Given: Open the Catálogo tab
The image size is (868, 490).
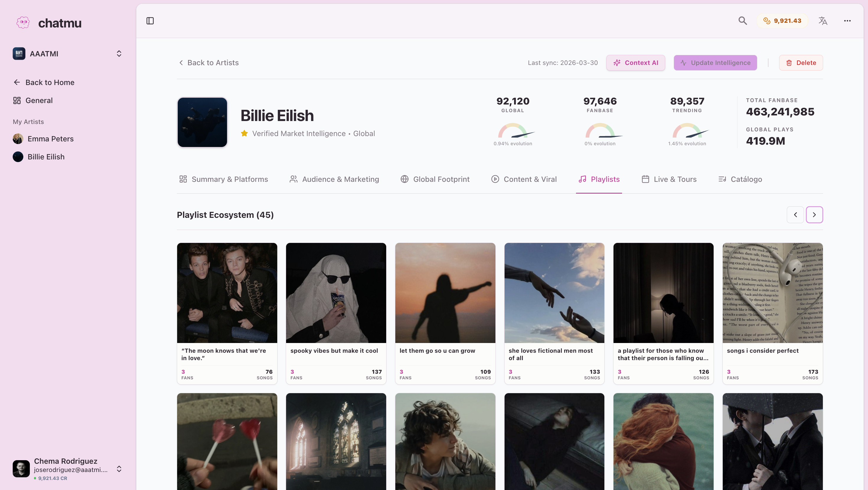Looking at the screenshot, I should coord(740,179).
